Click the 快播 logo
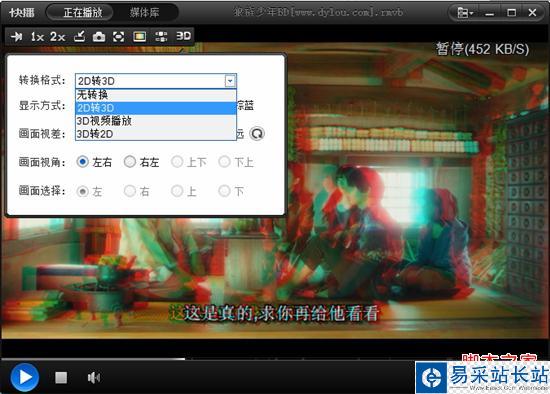 coord(22,13)
